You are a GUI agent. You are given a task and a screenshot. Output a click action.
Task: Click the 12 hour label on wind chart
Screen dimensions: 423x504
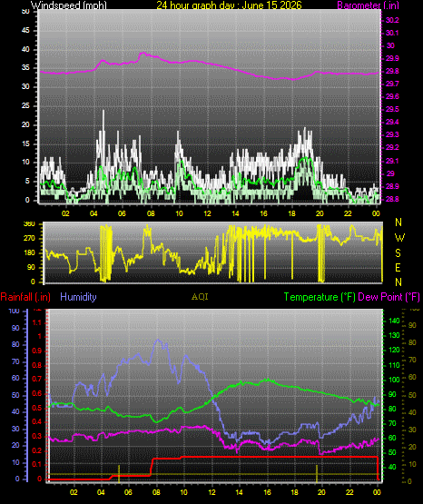207,213
